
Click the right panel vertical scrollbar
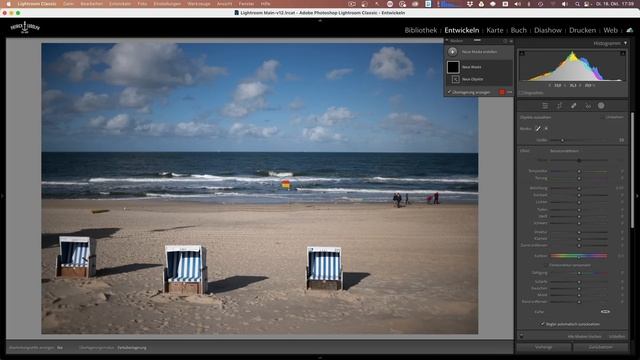(633, 169)
